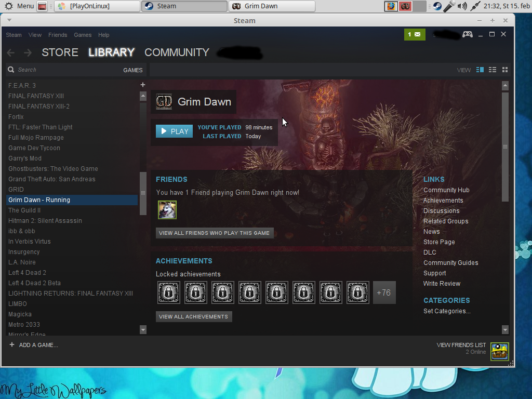Screen dimensions: 532x399
Task: Click the search magnifier icon
Action: 11,70
